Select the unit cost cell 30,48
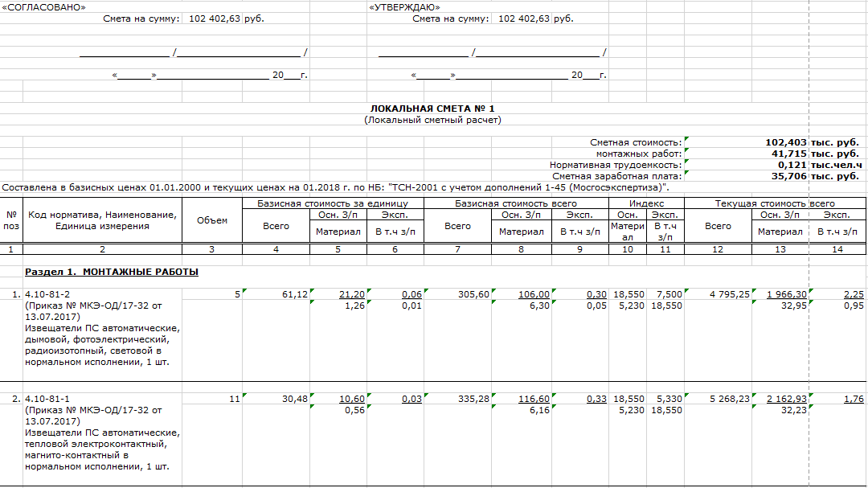The height and width of the screenshot is (488, 868). click(294, 399)
